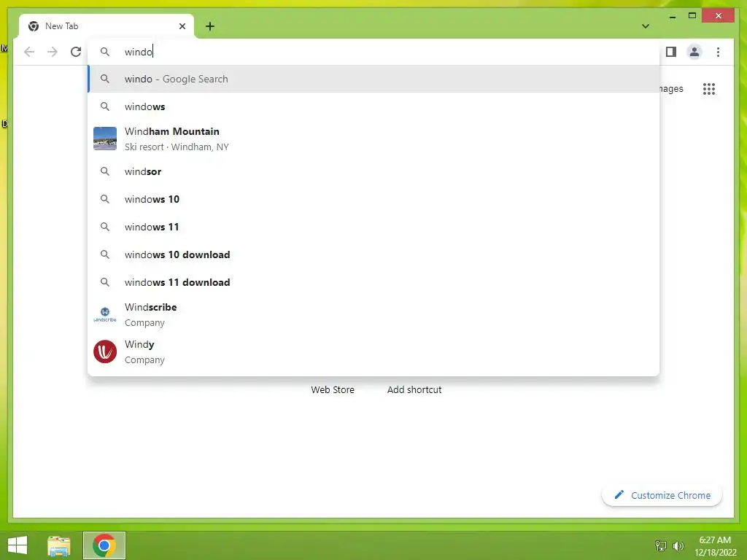Click the address bar showing windo
This screenshot has width=747, height=560.
point(374,52)
